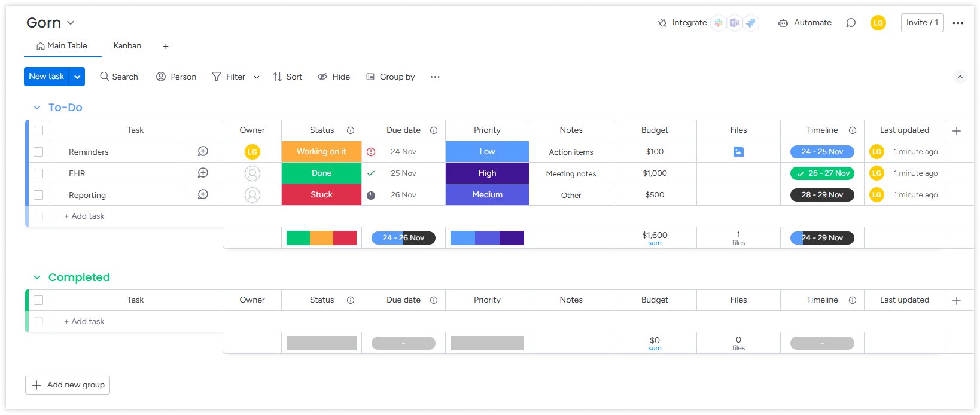Open the 28 - 29 Nov timeline pill

coord(822,195)
